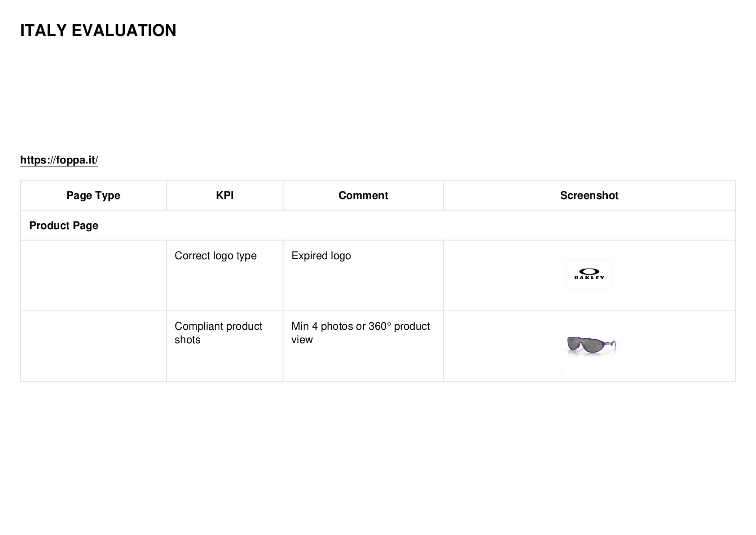Image resolution: width=756 pixels, height=535 pixels.
Task: Click the word shots in KPI cell
Action: coord(188,340)
